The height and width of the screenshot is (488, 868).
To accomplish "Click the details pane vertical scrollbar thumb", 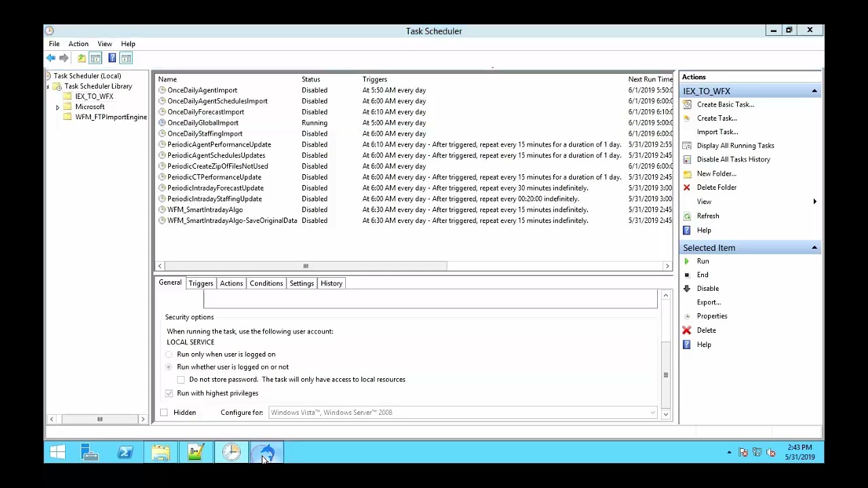I will [x=666, y=375].
